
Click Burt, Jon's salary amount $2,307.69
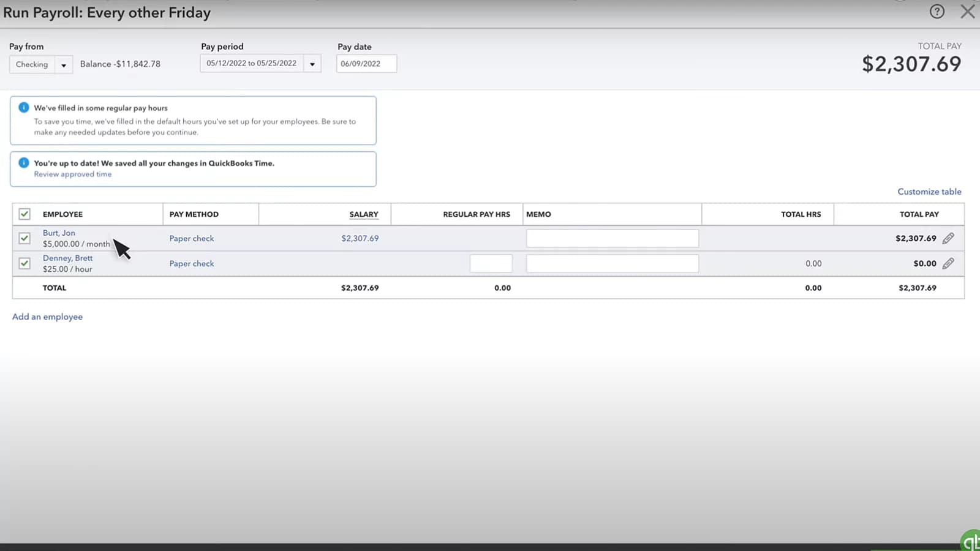click(360, 238)
